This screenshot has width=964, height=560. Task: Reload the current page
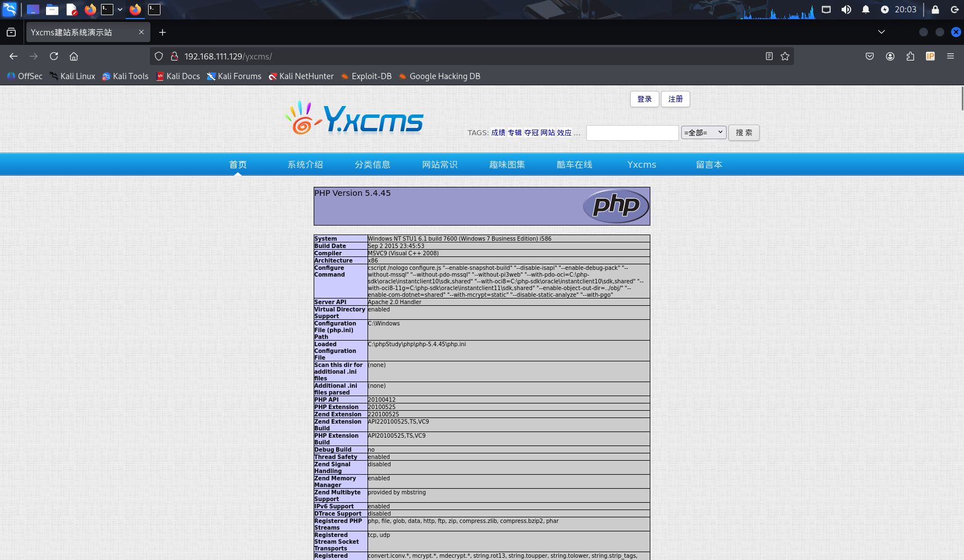tap(54, 56)
